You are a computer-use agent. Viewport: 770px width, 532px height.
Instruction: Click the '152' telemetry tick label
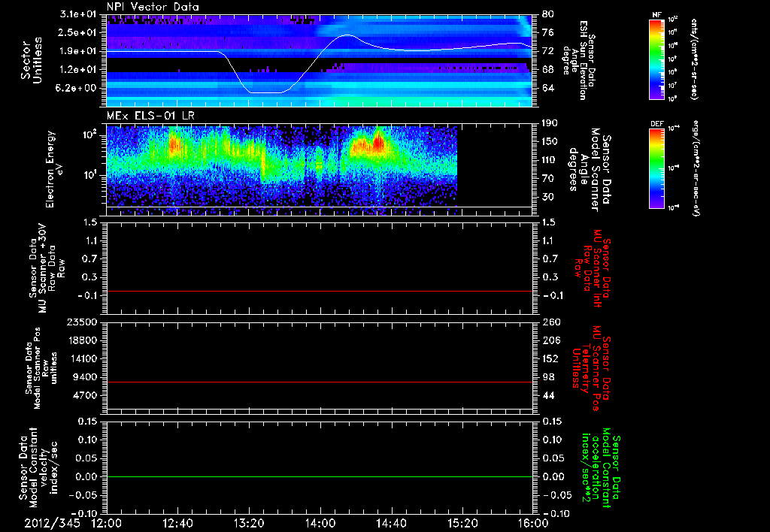551,358
